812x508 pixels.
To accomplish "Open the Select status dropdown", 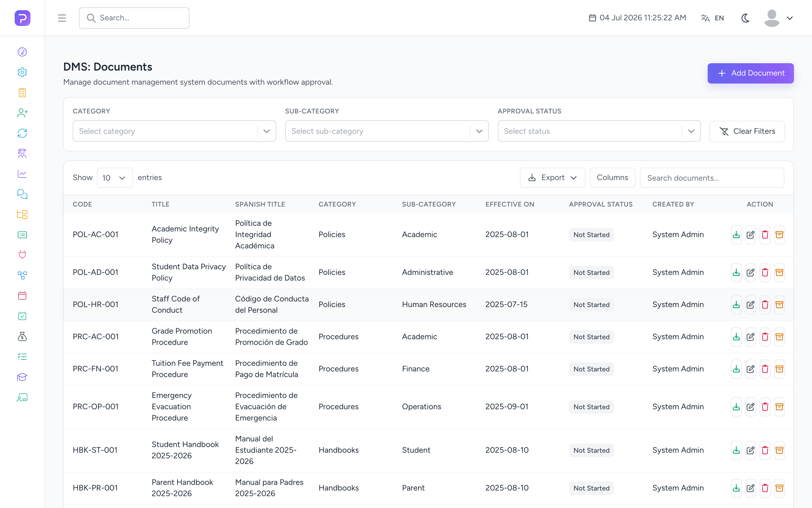I will [599, 131].
